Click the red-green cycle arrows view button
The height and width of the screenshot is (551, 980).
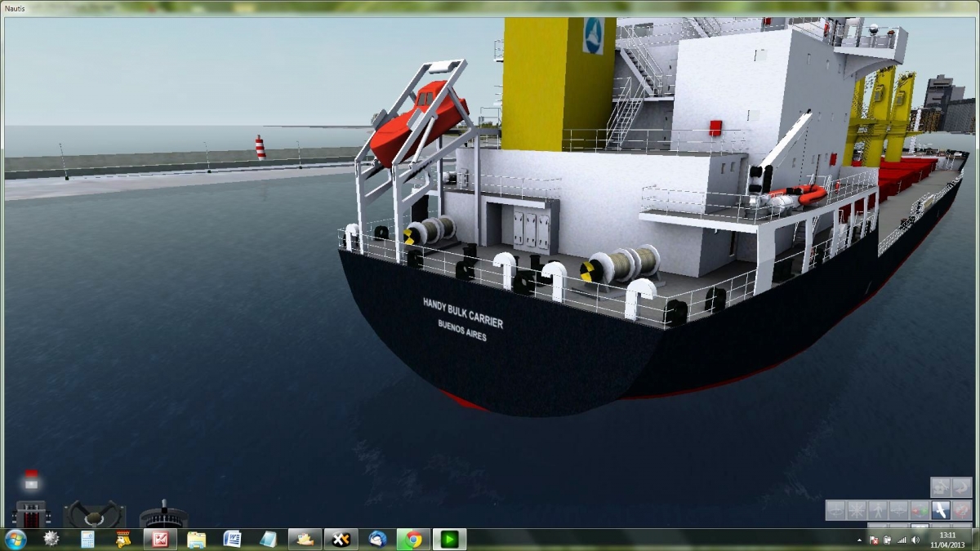920,510
